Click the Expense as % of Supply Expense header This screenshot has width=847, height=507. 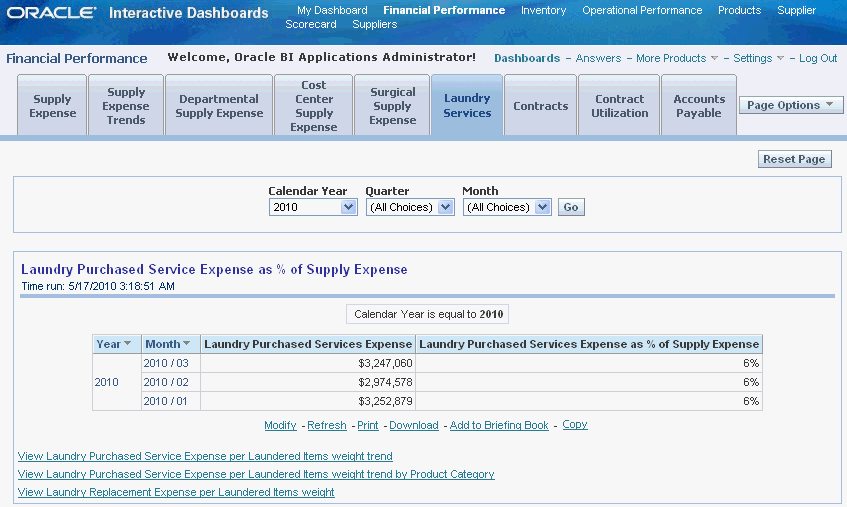point(589,344)
